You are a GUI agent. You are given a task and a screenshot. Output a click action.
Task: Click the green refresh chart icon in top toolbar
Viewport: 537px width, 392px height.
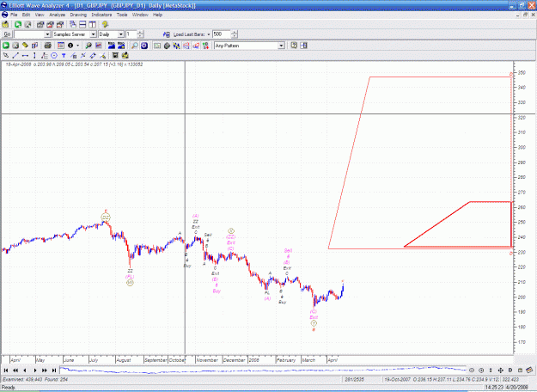18,24
